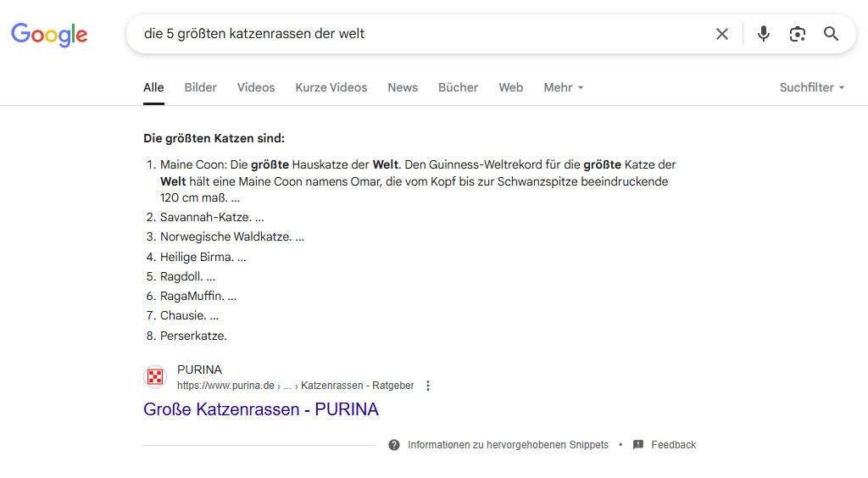Start voice search with the microphone icon
The height and width of the screenshot is (478, 868).
click(x=764, y=34)
